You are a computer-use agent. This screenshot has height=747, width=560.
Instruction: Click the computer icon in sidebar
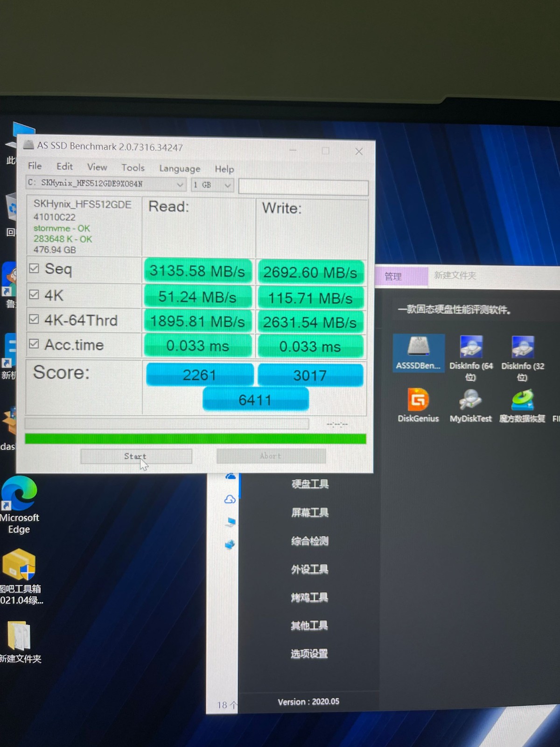[x=231, y=521]
